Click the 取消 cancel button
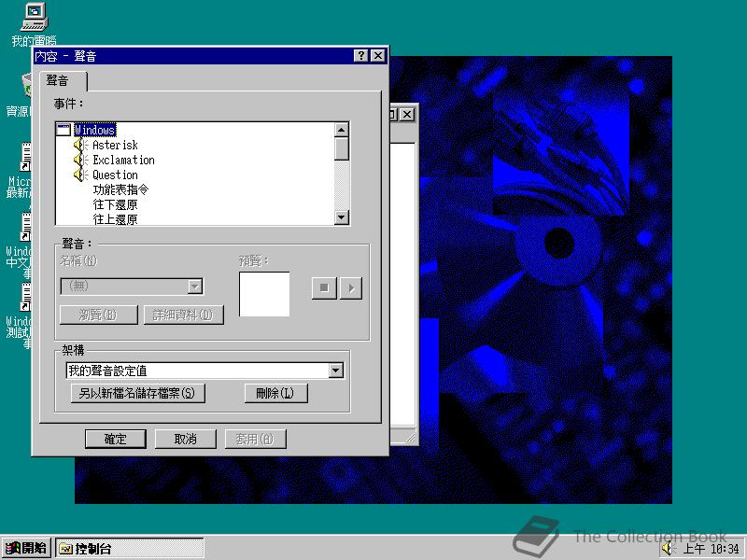747x560 pixels. (x=185, y=439)
